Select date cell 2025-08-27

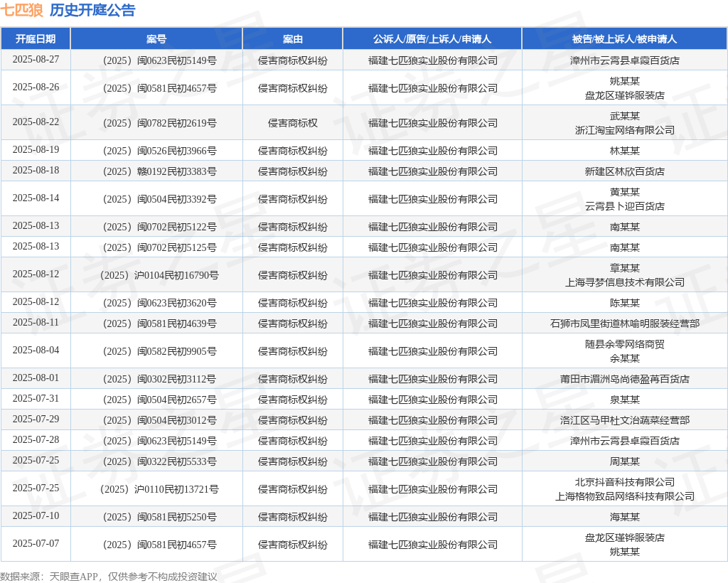[36, 60]
